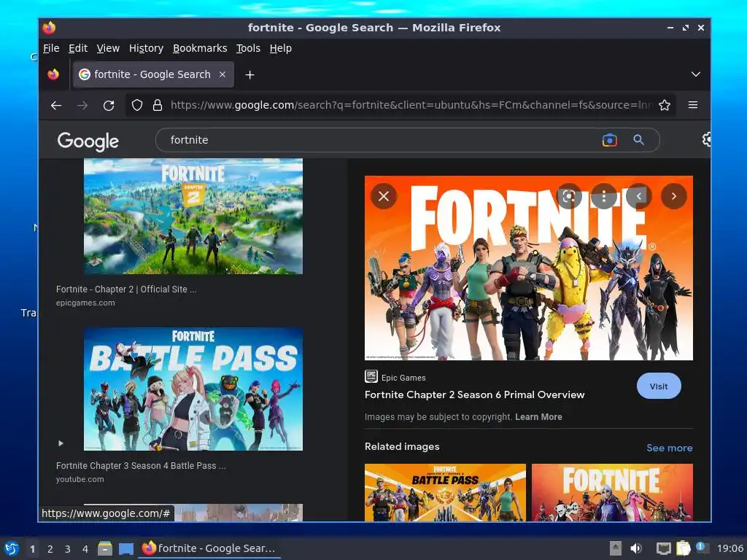Click See more related images
747x560 pixels.
670,448
